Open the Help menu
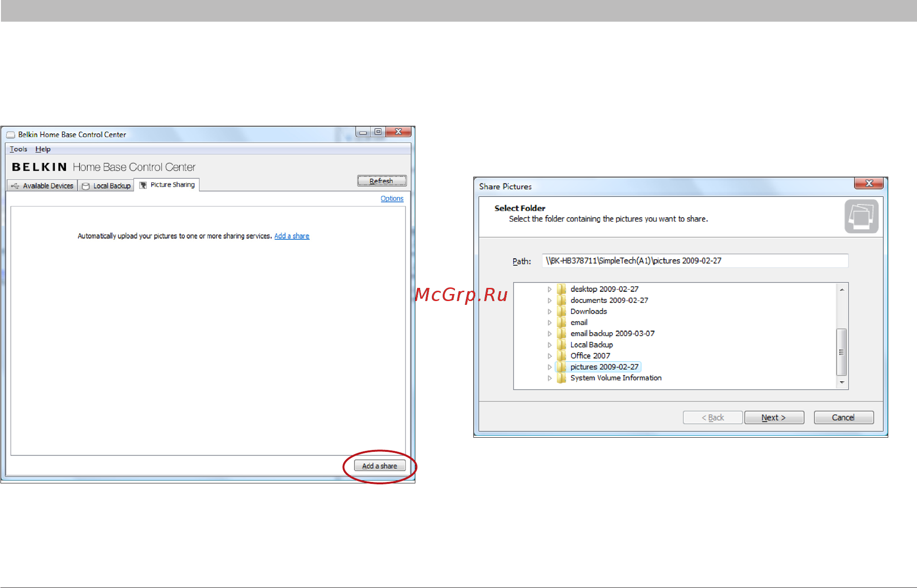917x588 pixels. [x=43, y=149]
